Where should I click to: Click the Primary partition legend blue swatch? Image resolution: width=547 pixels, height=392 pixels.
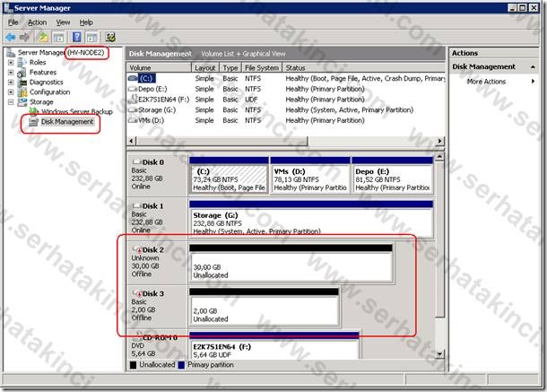point(181,365)
